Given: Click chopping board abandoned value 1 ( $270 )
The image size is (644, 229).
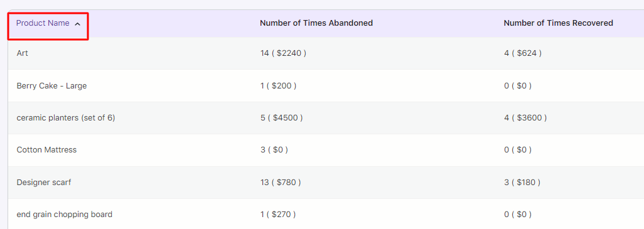Looking at the screenshot, I should point(277,214).
